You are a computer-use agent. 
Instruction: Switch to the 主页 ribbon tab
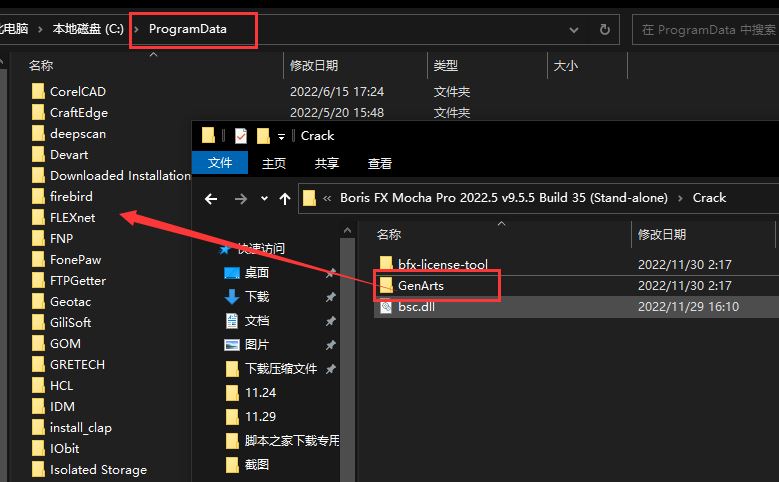click(x=274, y=163)
